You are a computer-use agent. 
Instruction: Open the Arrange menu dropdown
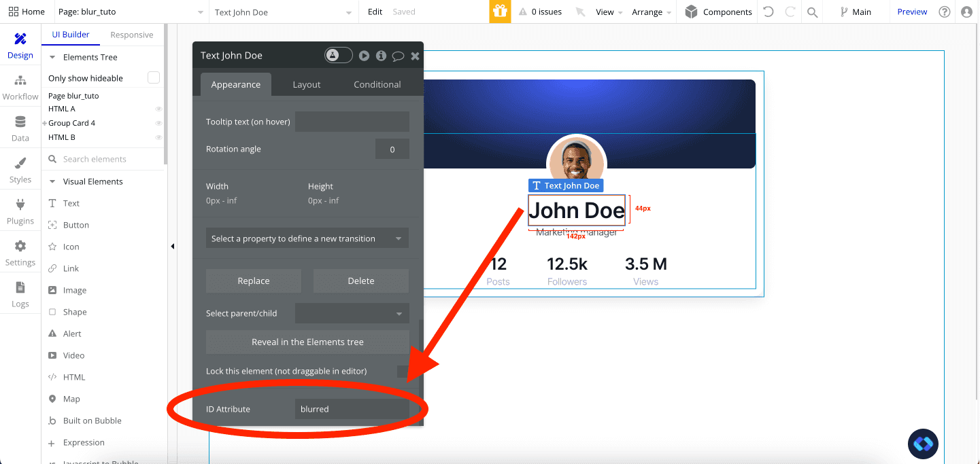[652, 12]
